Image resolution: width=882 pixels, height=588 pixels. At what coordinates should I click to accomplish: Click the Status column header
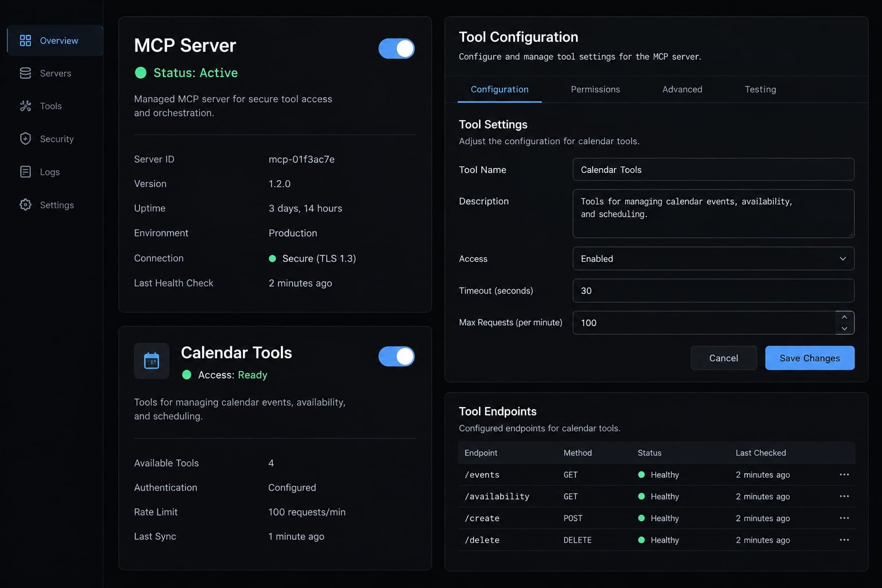tap(649, 453)
